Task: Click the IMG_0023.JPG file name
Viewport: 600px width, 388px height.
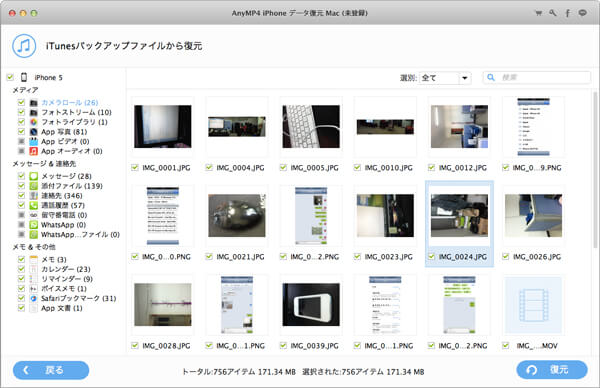Action: pos(388,257)
